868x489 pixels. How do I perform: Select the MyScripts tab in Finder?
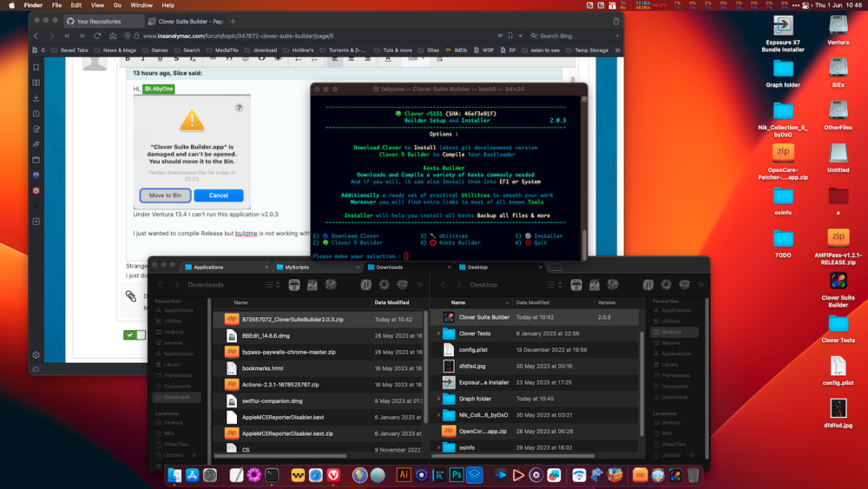tap(318, 267)
